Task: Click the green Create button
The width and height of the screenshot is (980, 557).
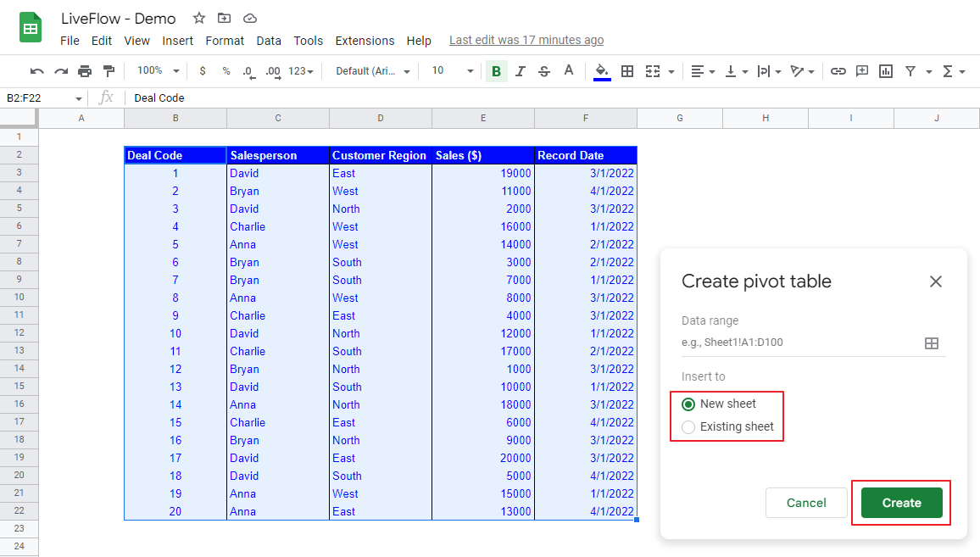Action: [901, 503]
